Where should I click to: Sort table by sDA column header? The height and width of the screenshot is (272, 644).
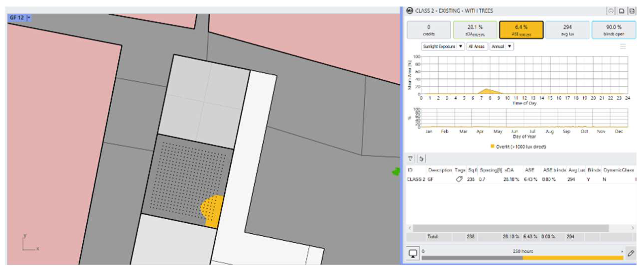(x=509, y=170)
